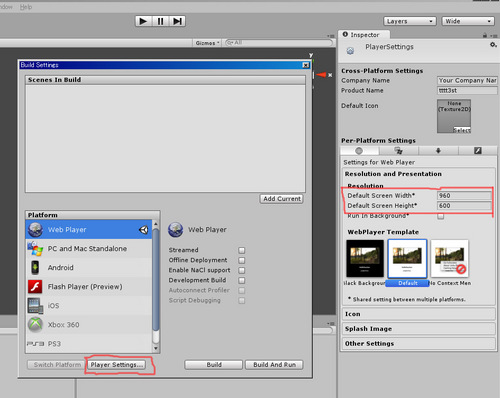
Task: Click the platform list scroll down arrow
Action: tap(156, 349)
